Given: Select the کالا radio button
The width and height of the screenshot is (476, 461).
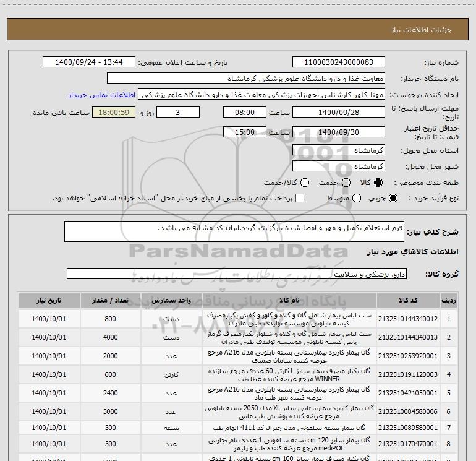Looking at the screenshot, I should pos(378,183).
